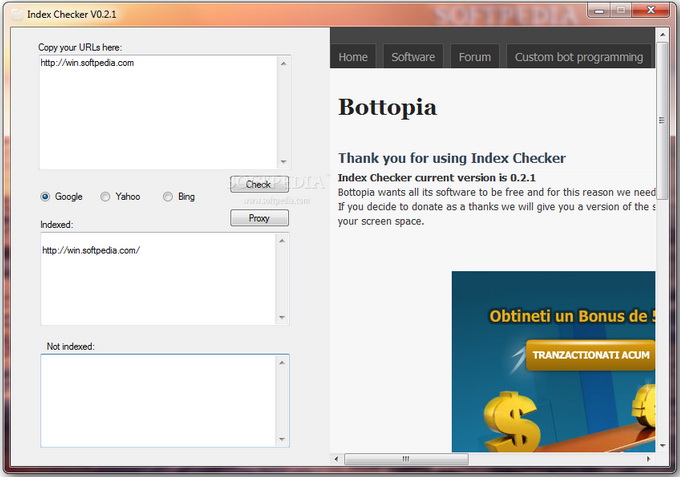680x477 pixels.
Task: Click the Index Checker current version is 0.2.1 text
Action: 437,178
